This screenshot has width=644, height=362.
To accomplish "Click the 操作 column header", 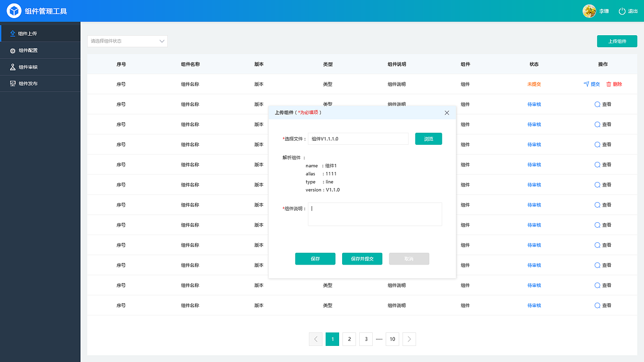I will point(603,64).
